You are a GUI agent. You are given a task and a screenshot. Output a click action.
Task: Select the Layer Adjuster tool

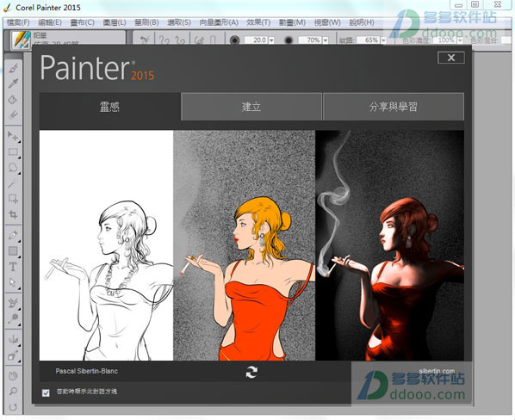(13, 135)
